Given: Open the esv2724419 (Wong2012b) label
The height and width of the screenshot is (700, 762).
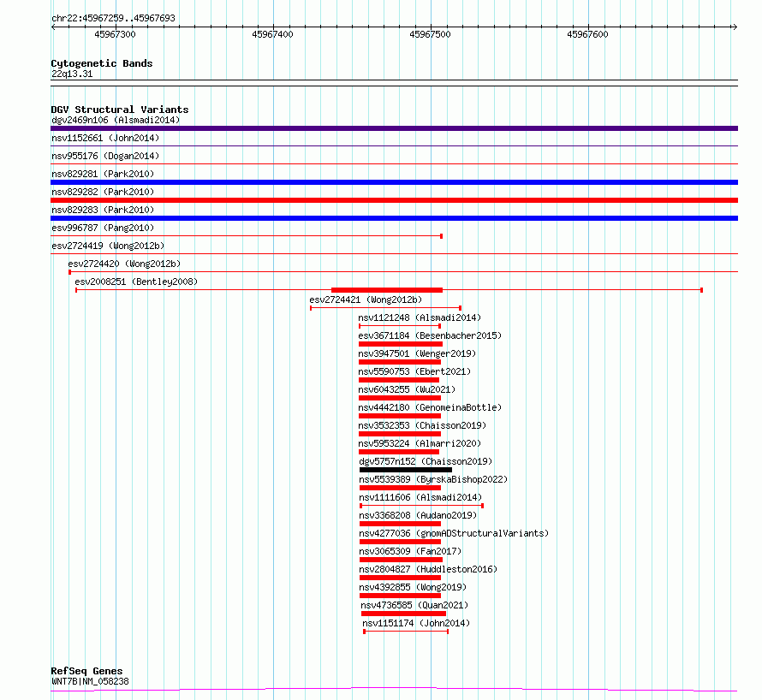Looking at the screenshot, I should (108, 246).
